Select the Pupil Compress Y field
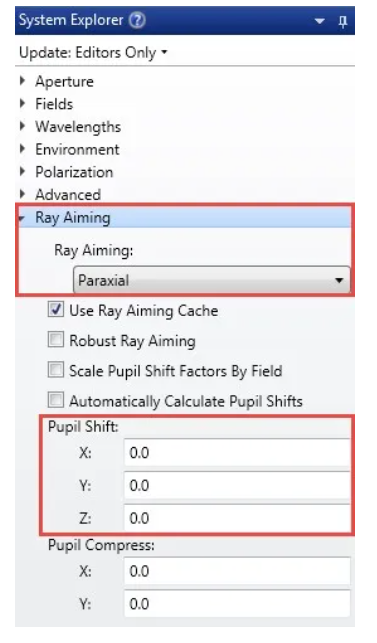 click(237, 604)
